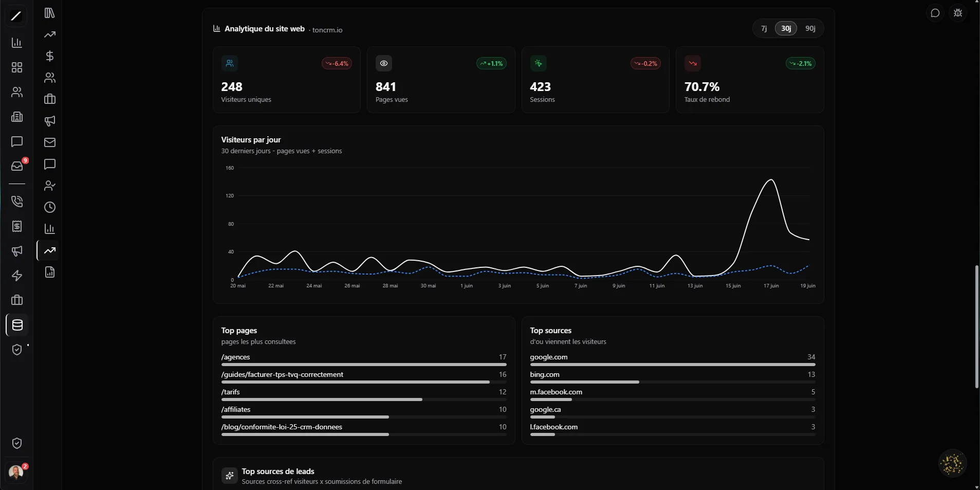Open the file chart report icon
The image size is (980, 490).
pos(50,272)
